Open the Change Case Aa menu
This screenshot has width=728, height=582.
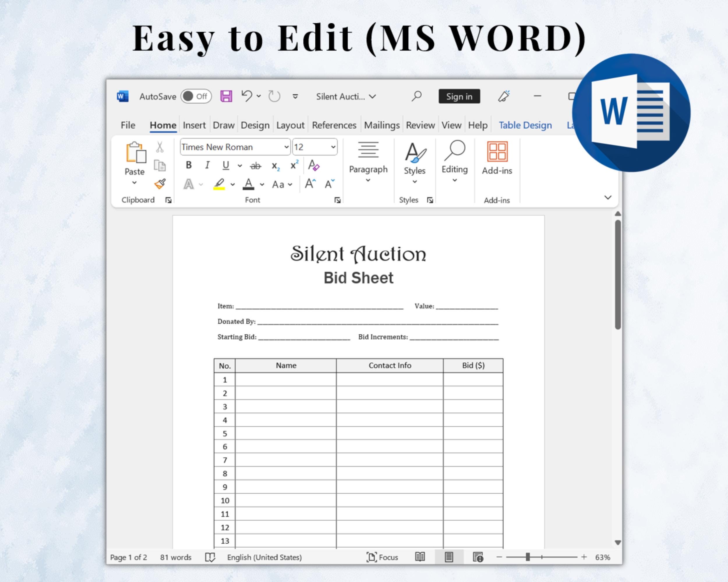click(x=282, y=184)
